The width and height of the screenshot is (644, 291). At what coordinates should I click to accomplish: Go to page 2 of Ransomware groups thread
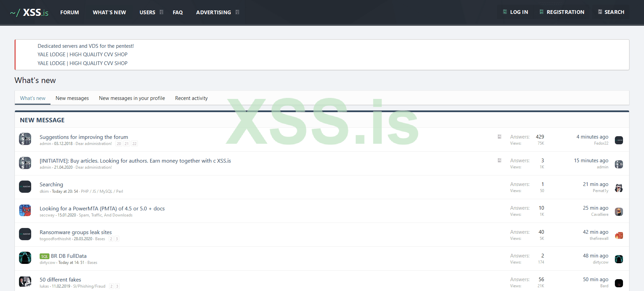click(111, 239)
